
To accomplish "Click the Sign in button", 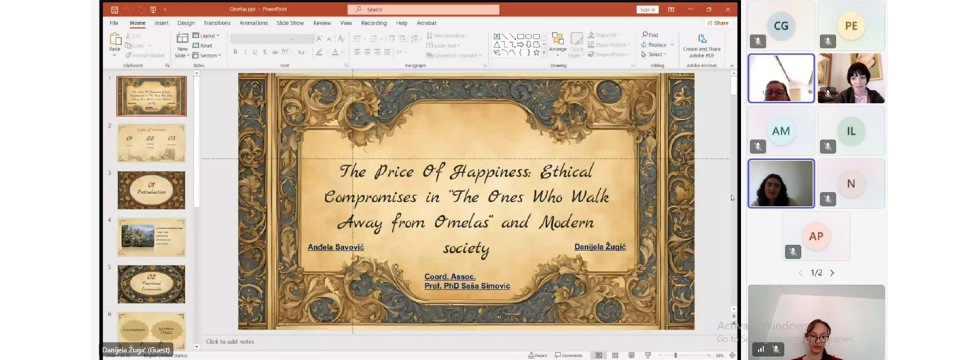I will pos(647,9).
